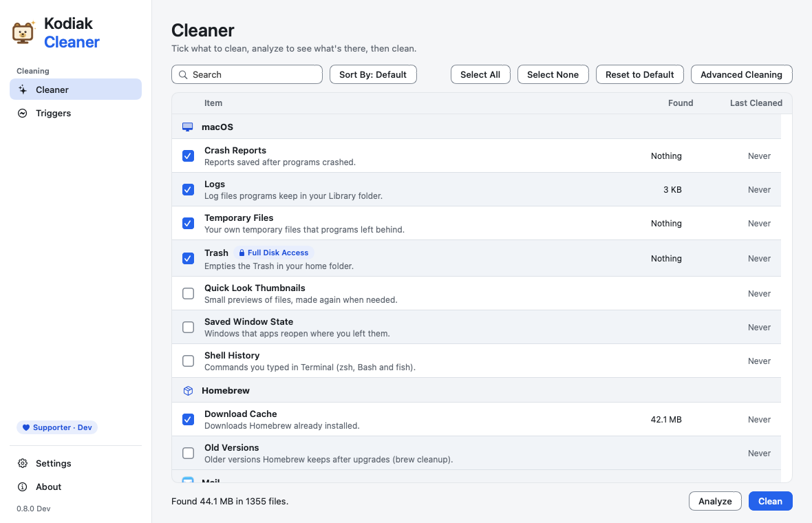Open Advanced Cleaning
The width and height of the screenshot is (812, 523).
pyautogui.click(x=741, y=74)
